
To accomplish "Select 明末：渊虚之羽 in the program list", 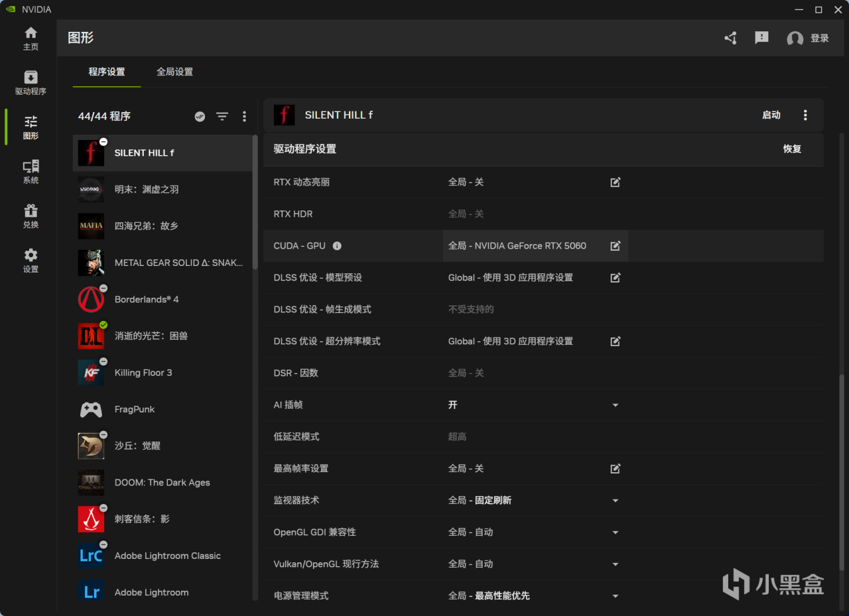I will pyautogui.click(x=163, y=190).
